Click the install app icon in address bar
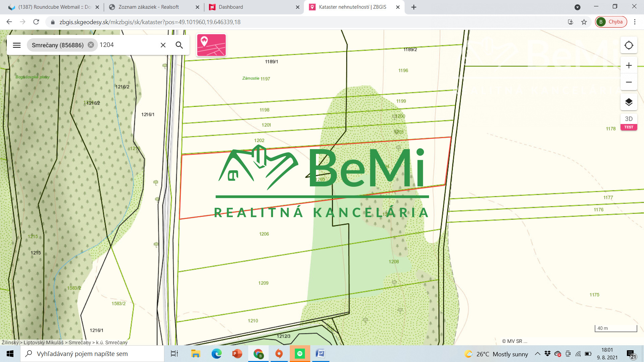 point(571,22)
